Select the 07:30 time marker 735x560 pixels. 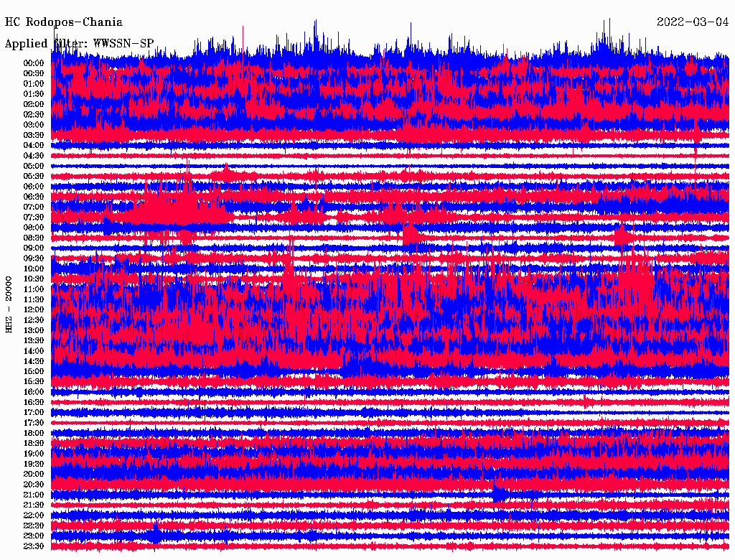click(34, 218)
